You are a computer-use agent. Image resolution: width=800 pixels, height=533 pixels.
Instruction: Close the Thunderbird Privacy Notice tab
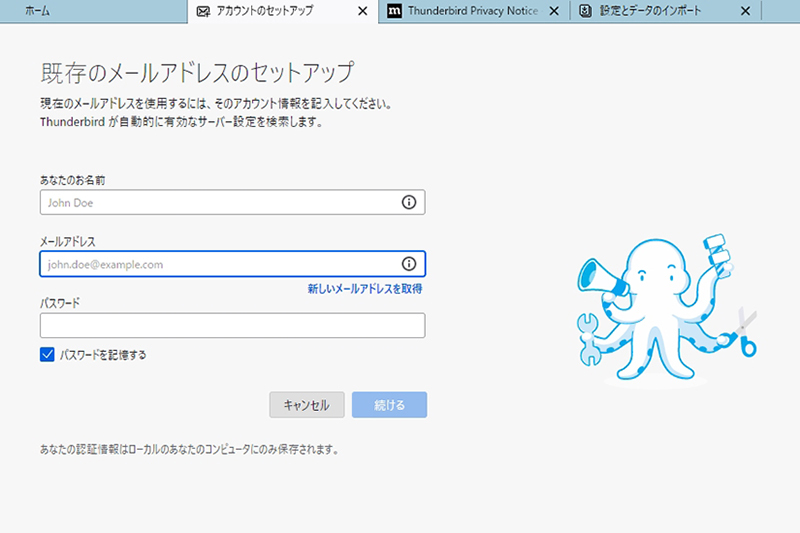click(553, 12)
